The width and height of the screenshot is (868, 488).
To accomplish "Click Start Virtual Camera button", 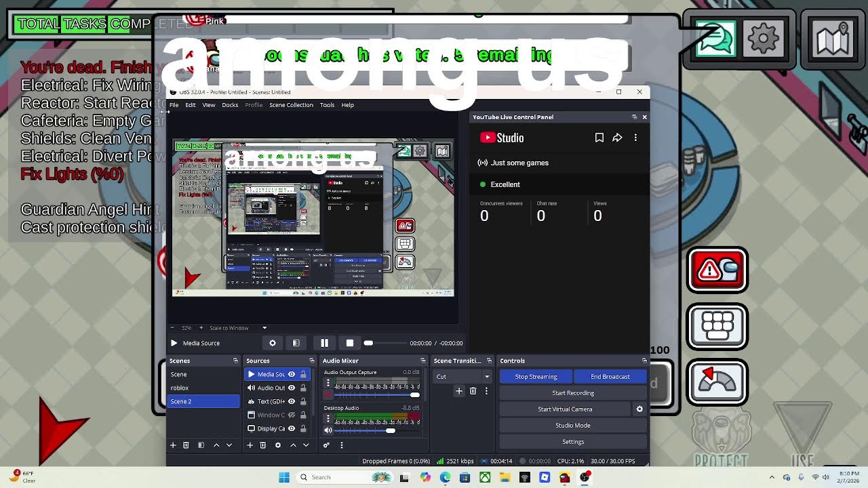I will [x=565, y=409].
